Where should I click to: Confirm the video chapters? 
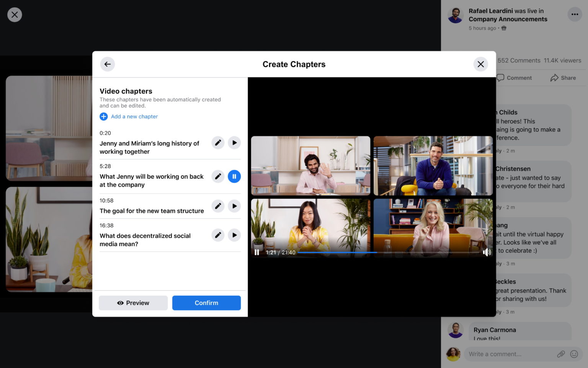206,303
